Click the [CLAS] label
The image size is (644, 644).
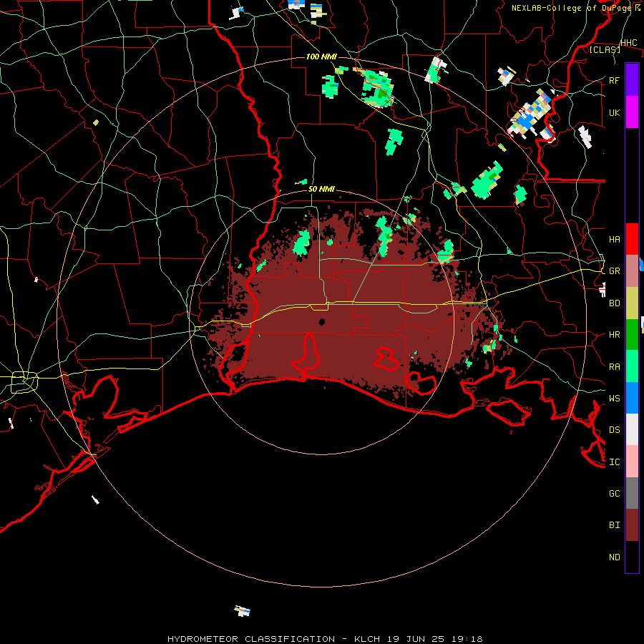(605, 49)
